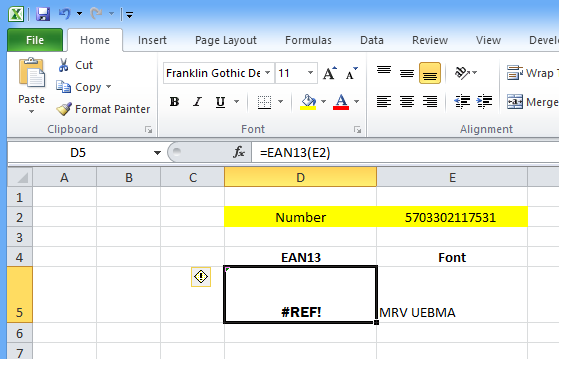Open the text orientation menu

pyautogui.click(x=466, y=73)
